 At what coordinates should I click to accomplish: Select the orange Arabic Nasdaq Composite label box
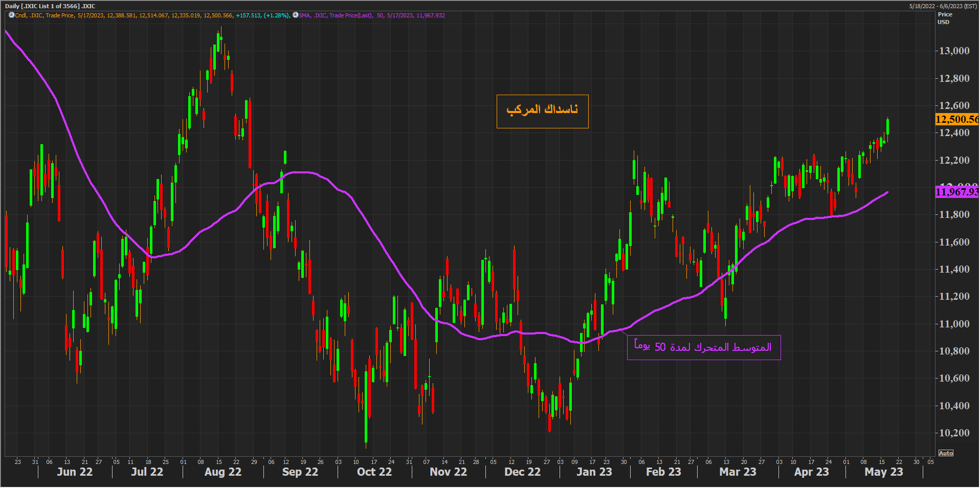[542, 111]
